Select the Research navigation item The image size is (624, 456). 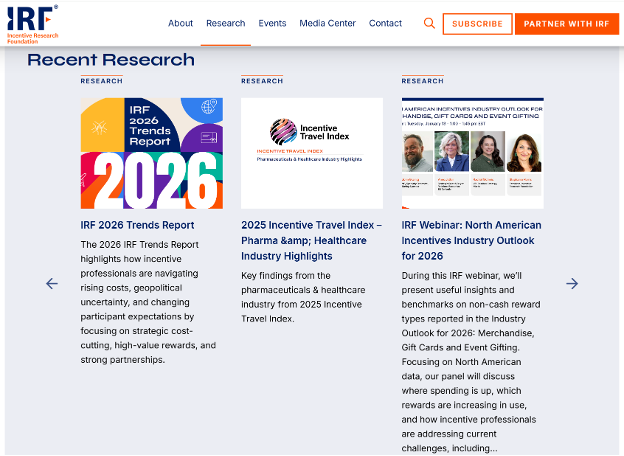tap(225, 23)
